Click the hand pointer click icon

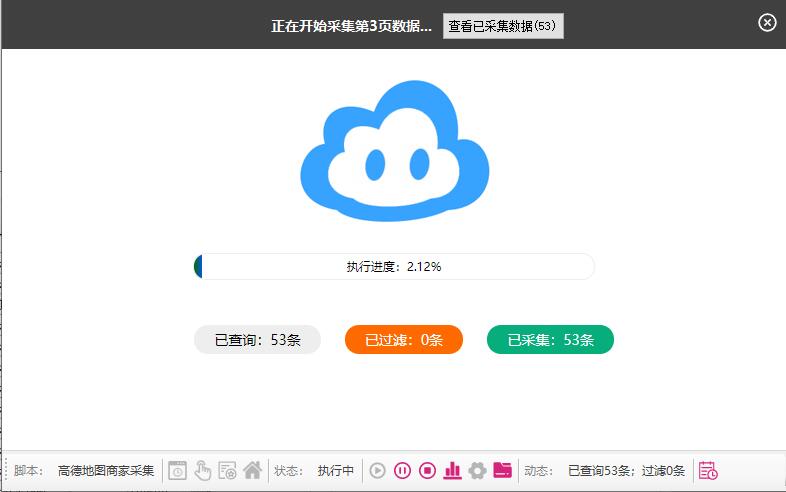tap(202, 470)
